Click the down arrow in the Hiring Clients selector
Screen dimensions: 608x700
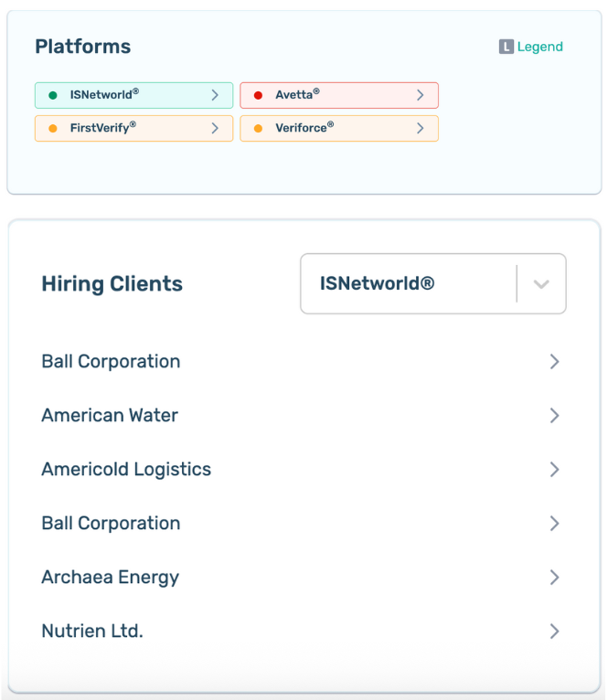541,284
